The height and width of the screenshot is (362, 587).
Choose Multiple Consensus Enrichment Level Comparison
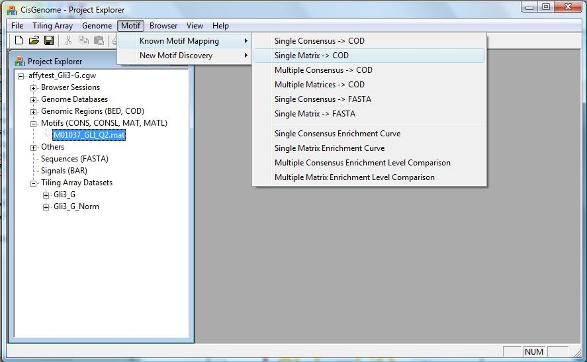[369, 163]
